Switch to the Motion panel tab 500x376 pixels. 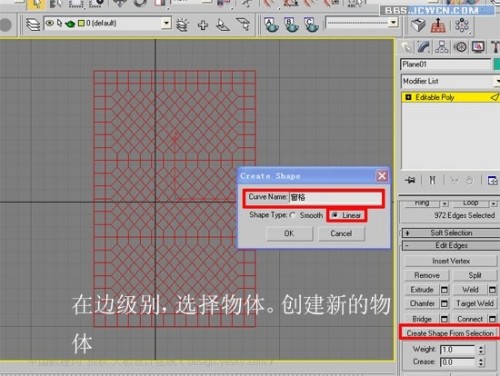(x=461, y=47)
